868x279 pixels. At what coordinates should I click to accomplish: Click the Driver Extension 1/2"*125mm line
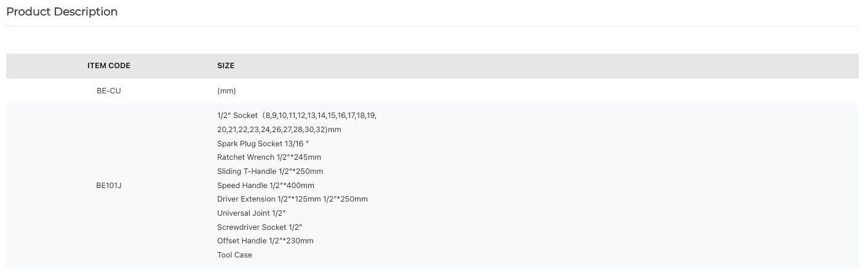point(292,199)
